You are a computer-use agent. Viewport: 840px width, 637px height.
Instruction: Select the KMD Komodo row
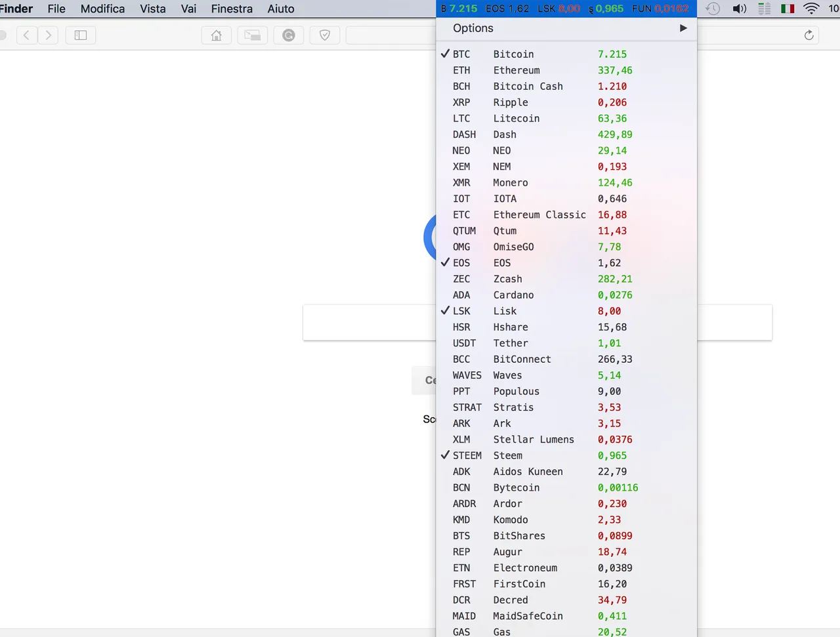[566, 520]
